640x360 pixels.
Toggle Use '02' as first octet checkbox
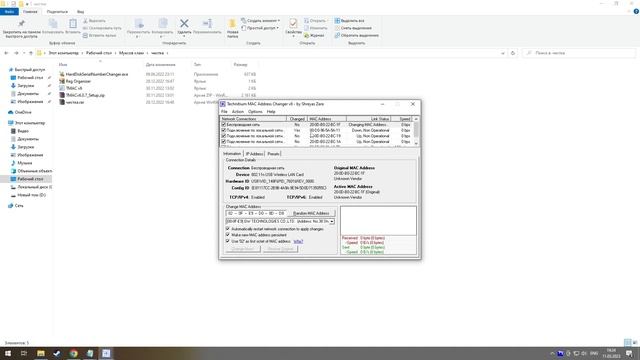tap(228, 241)
